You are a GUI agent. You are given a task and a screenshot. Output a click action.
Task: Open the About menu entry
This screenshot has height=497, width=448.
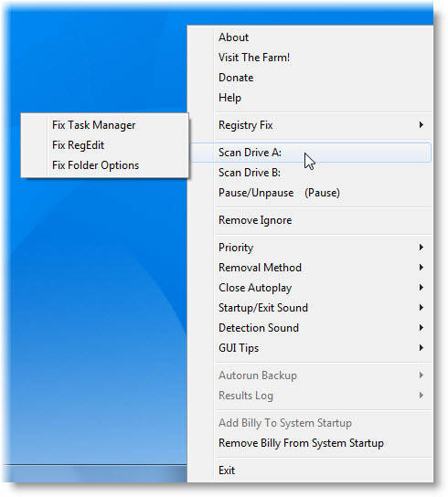pos(310,37)
